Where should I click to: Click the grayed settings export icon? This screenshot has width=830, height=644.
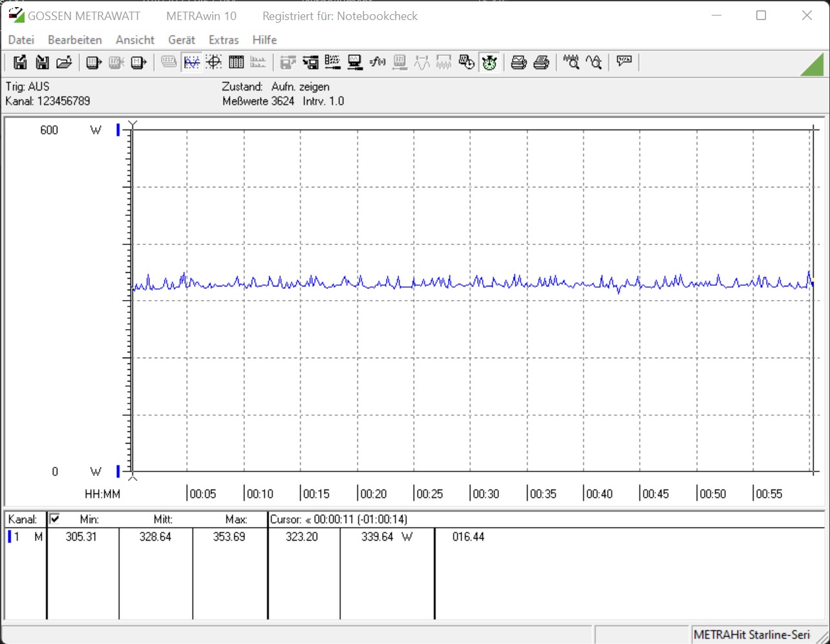[288, 62]
